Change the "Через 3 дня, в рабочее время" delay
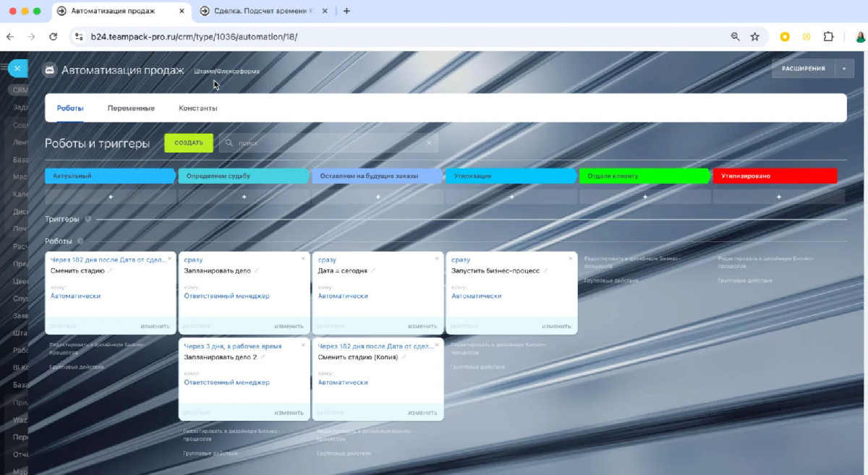 tap(233, 346)
